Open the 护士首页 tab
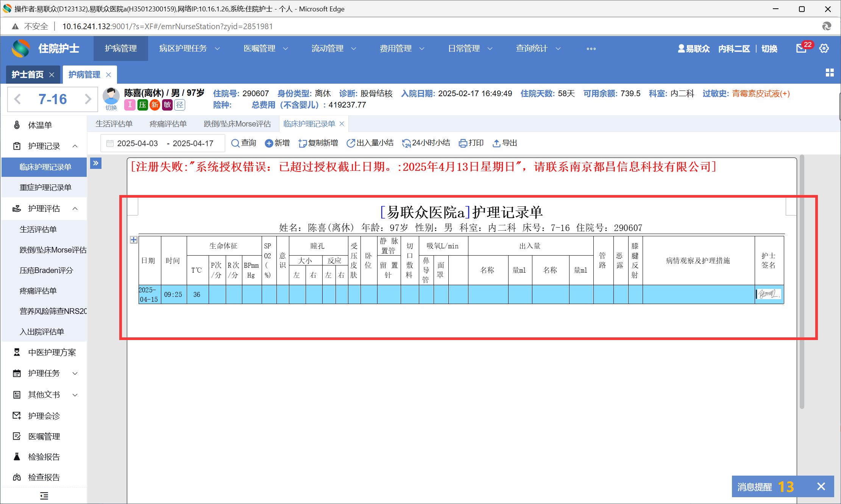This screenshot has height=504, width=841. [28, 75]
